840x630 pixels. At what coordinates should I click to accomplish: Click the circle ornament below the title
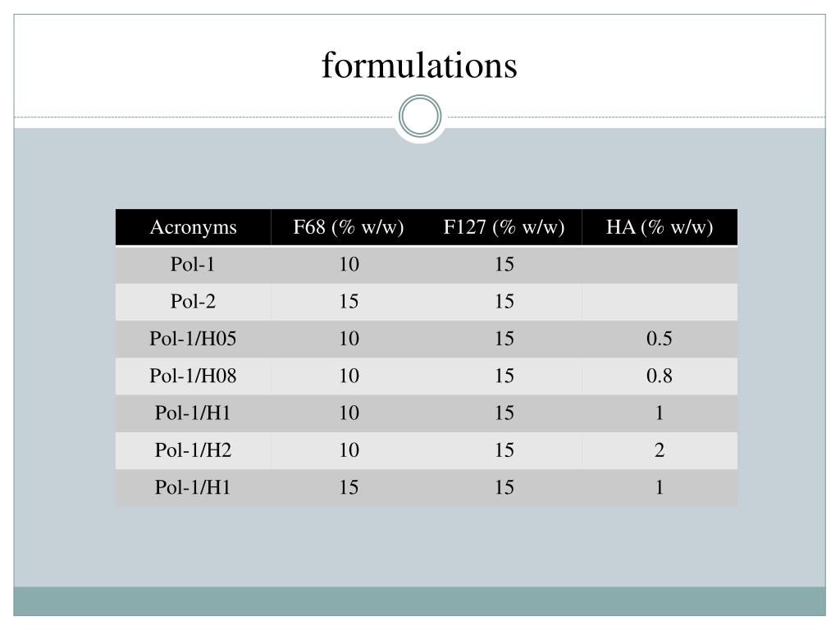(420, 116)
